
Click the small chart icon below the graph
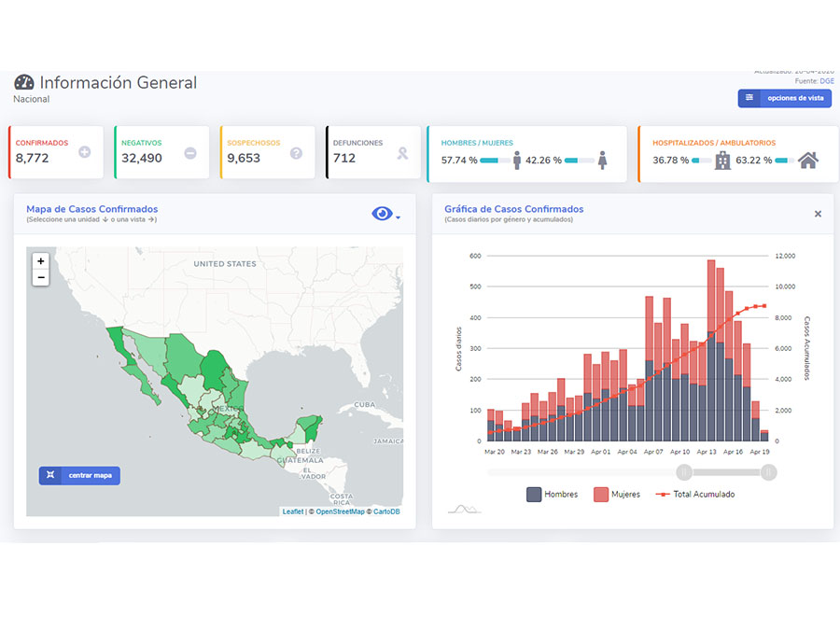click(x=464, y=509)
